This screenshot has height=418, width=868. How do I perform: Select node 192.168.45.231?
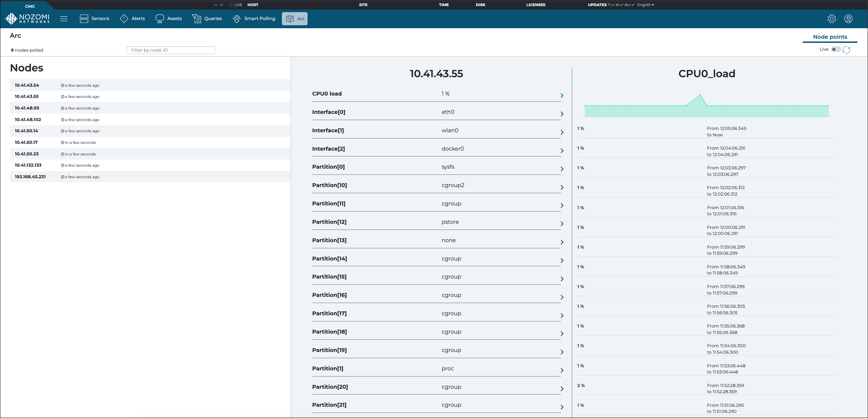150,177
